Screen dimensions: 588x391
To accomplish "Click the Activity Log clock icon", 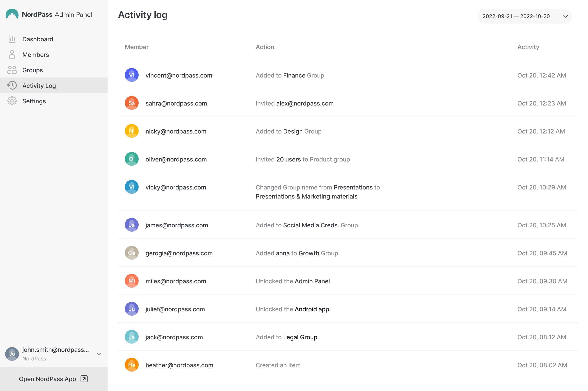I will [12, 85].
